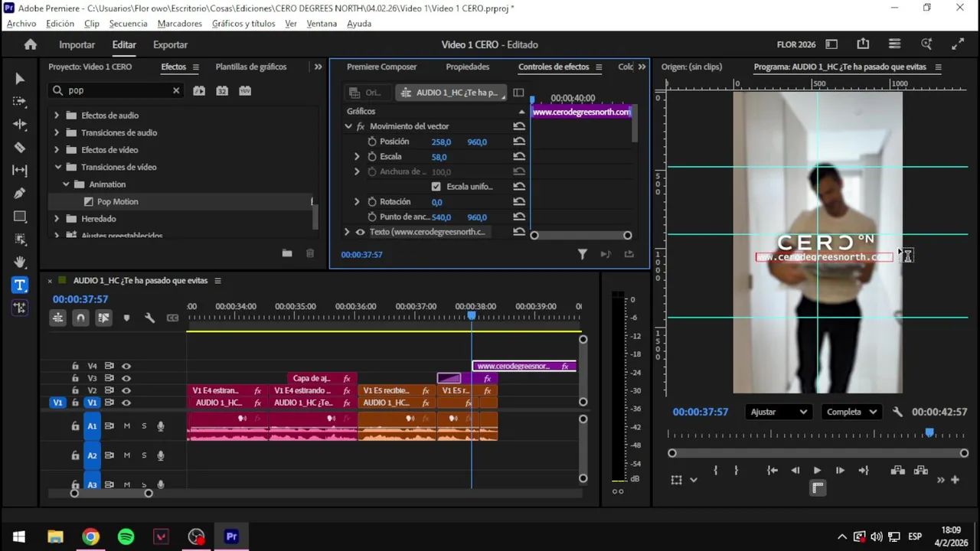Image resolution: width=980 pixels, height=551 pixels.
Task: Collapse the Animation folder
Action: (66, 184)
